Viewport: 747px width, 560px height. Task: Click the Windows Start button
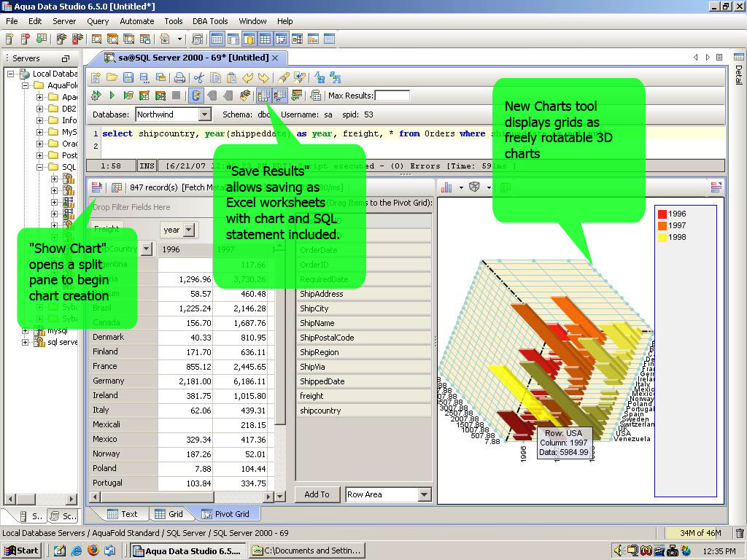click(21, 551)
